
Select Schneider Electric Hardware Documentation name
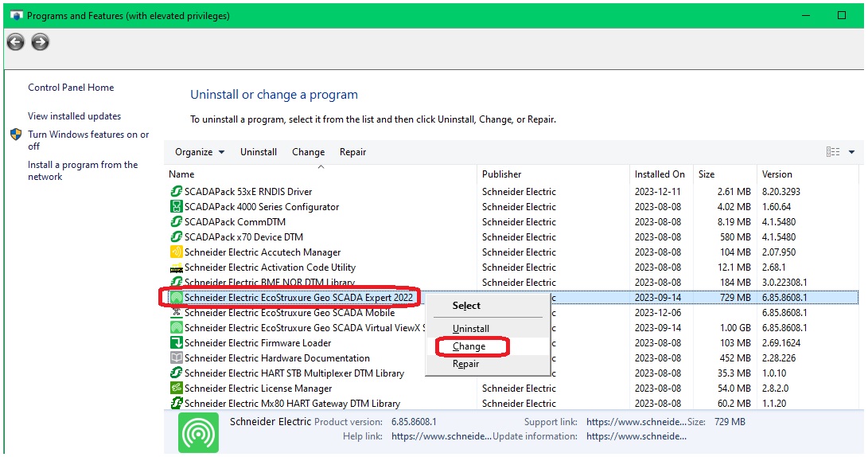pyautogui.click(x=277, y=358)
